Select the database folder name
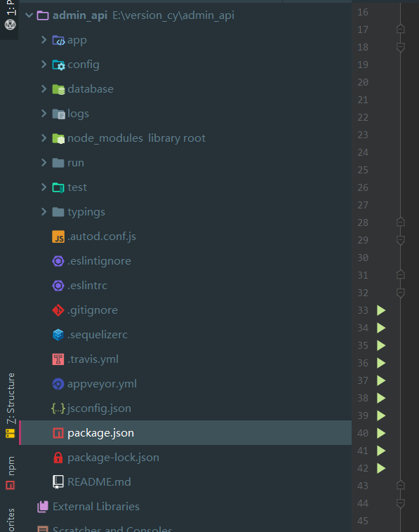 (x=91, y=89)
